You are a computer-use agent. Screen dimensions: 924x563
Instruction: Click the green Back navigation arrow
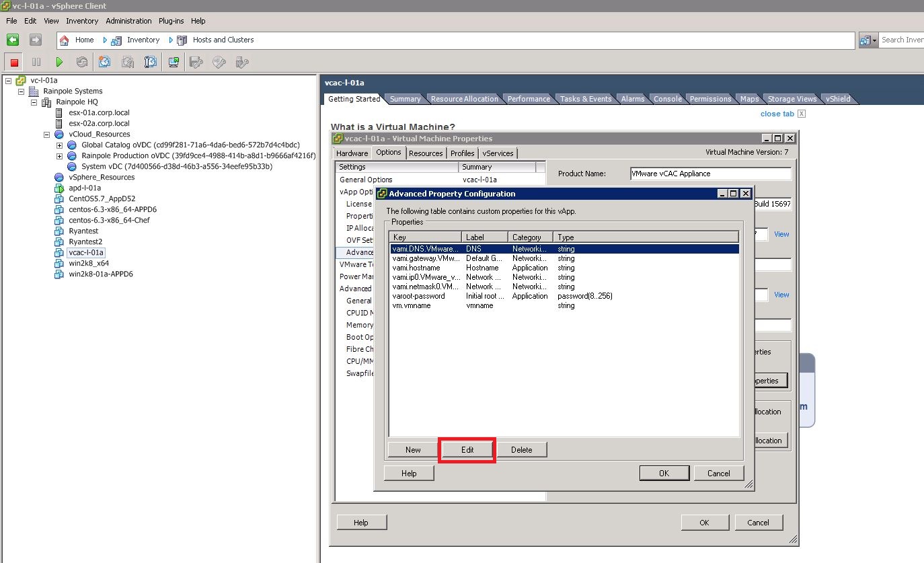pyautogui.click(x=13, y=40)
